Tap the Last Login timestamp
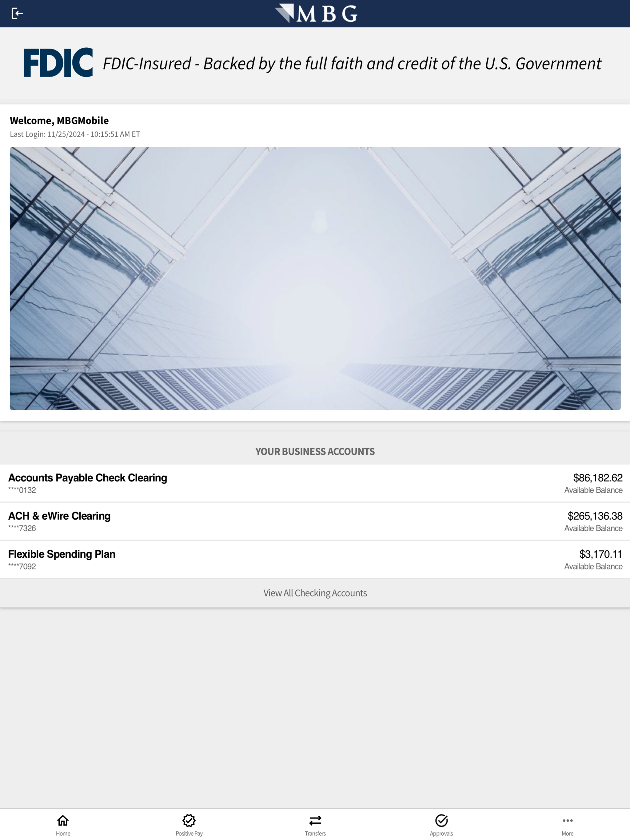 tap(75, 134)
